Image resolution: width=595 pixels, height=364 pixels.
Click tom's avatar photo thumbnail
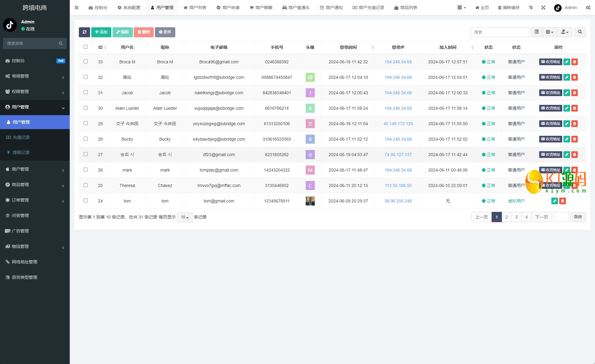click(310, 201)
